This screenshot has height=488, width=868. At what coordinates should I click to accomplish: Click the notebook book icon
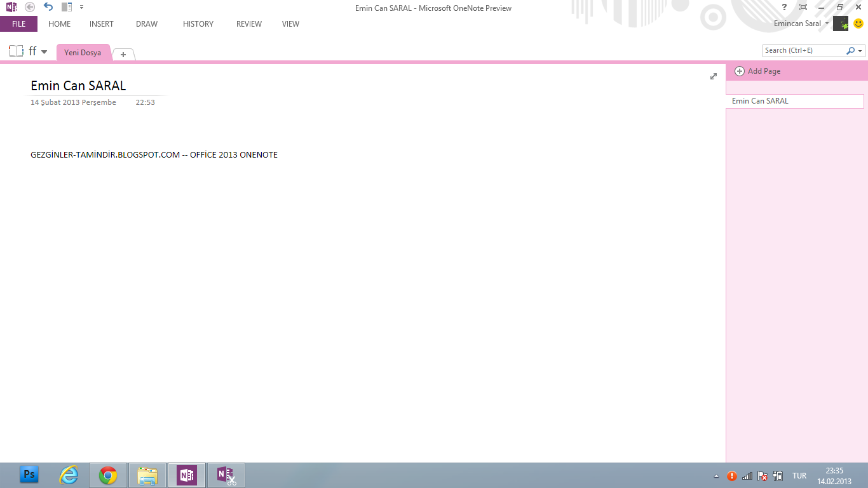[16, 51]
